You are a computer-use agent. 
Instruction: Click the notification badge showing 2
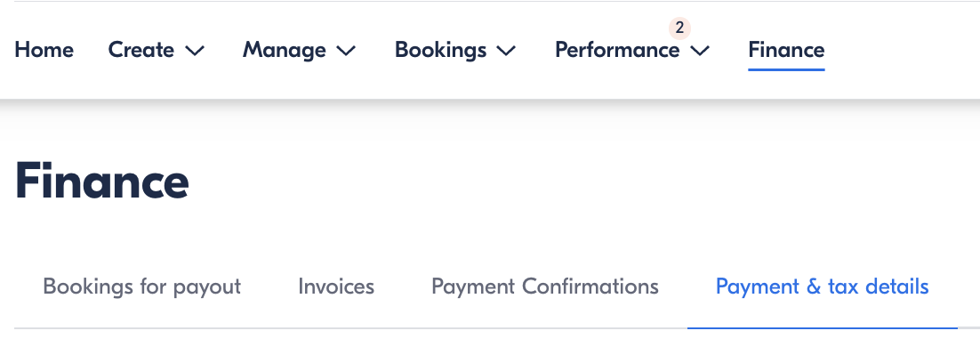coord(679,28)
